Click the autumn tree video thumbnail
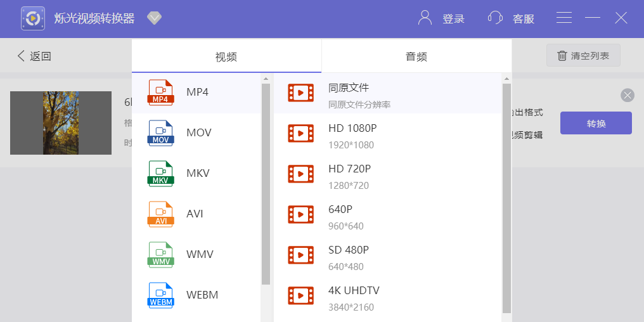Viewport: 644px width, 322px height. point(61,123)
